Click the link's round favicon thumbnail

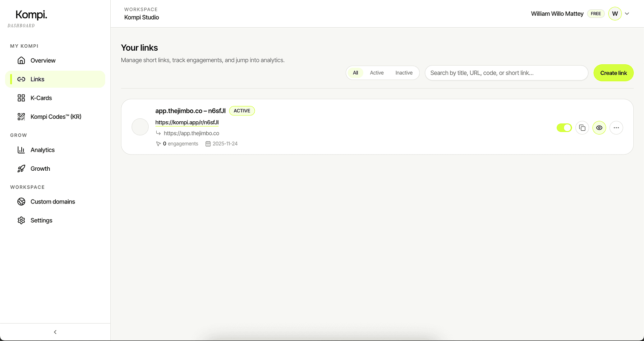[140, 127]
